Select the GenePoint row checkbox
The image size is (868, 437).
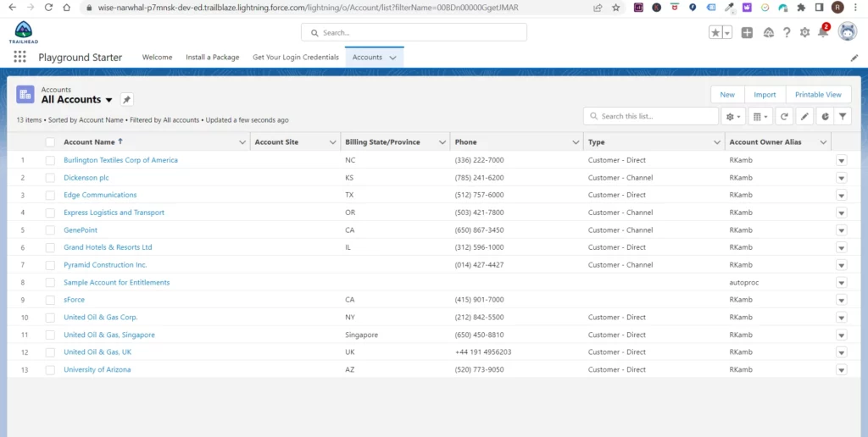[50, 230]
